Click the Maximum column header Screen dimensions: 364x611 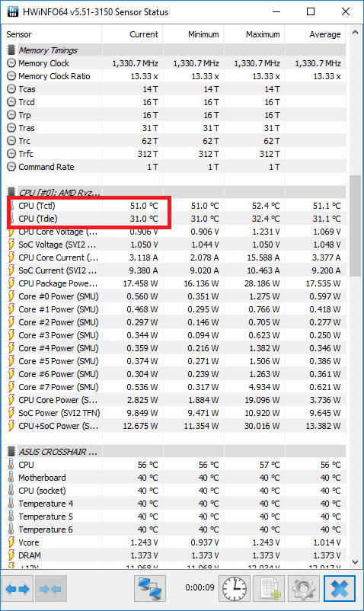(254, 34)
